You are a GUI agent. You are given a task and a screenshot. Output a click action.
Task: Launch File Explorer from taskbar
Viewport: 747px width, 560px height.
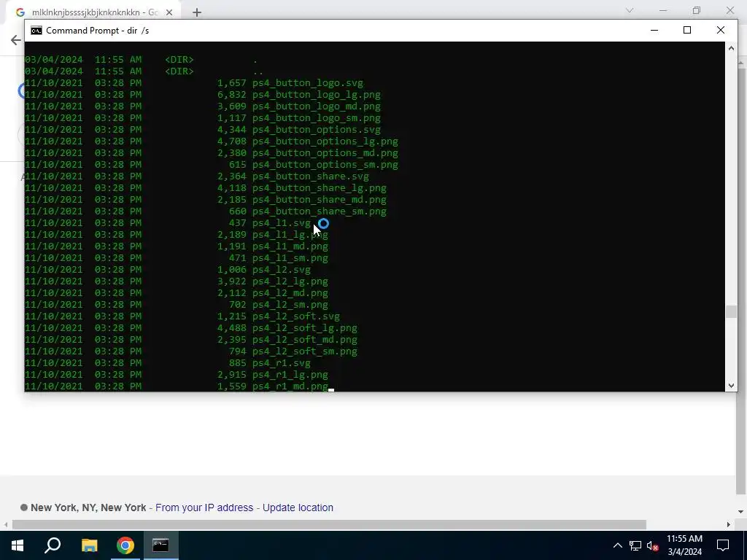tap(89, 545)
